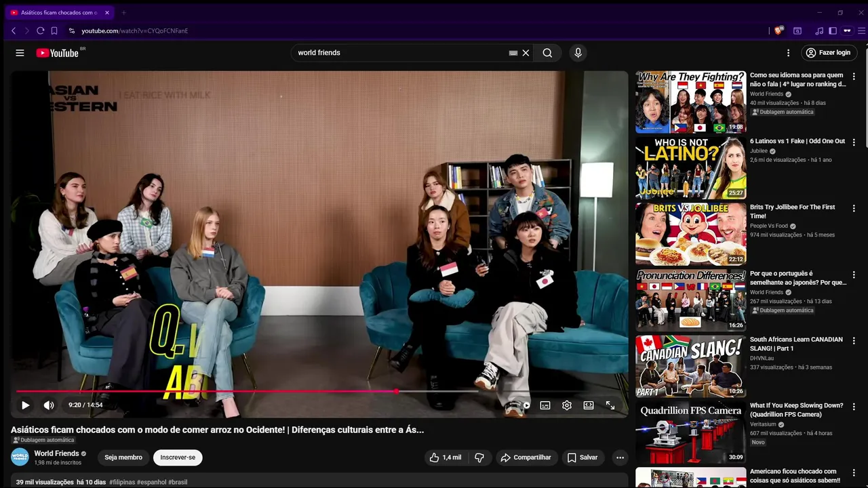Open World Friends channel avatar
The height and width of the screenshot is (488, 868).
(20, 457)
